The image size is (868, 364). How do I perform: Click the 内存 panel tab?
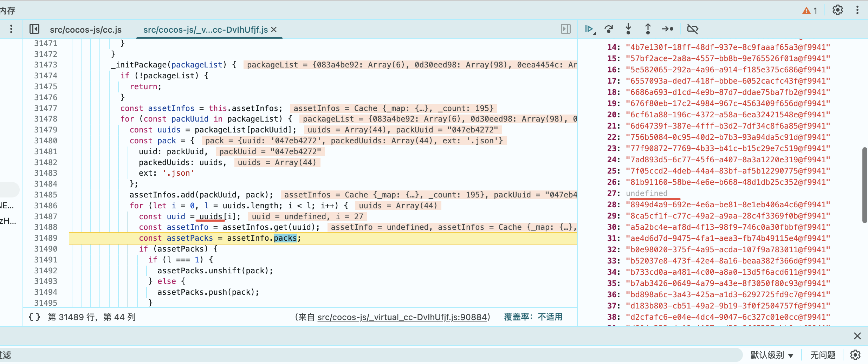coord(7,11)
